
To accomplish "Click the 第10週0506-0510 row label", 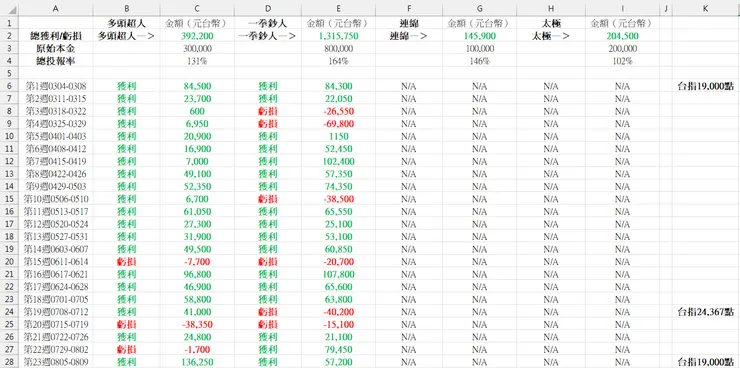I will [56, 199].
